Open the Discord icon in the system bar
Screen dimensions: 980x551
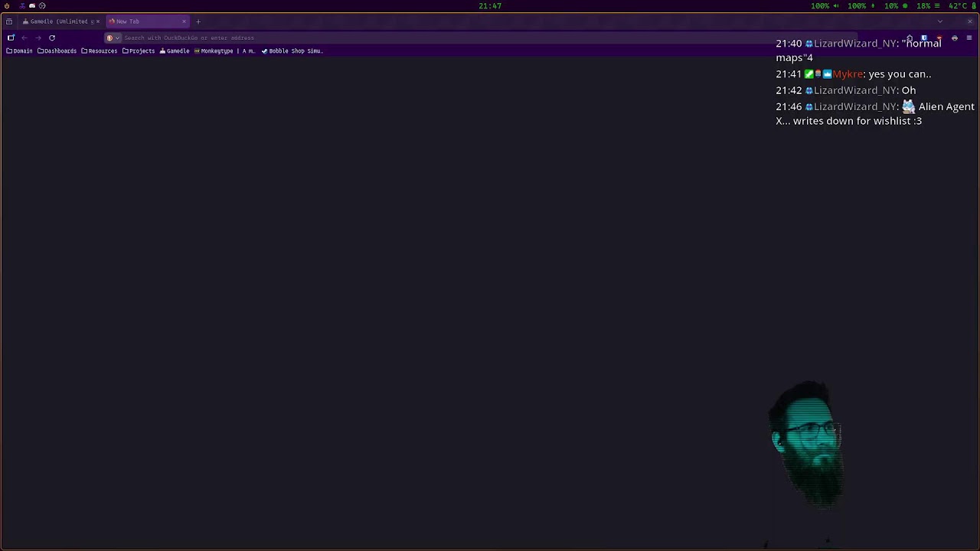(x=32, y=6)
